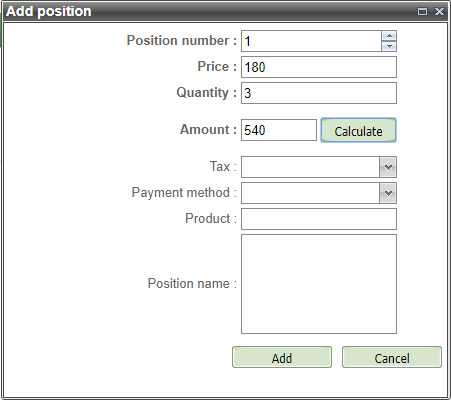Click inside the Tax combo box field
The height and width of the screenshot is (400, 451).
pos(310,167)
